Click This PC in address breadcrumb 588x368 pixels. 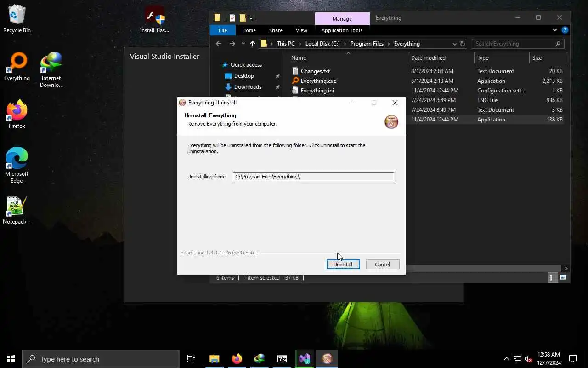click(x=286, y=44)
